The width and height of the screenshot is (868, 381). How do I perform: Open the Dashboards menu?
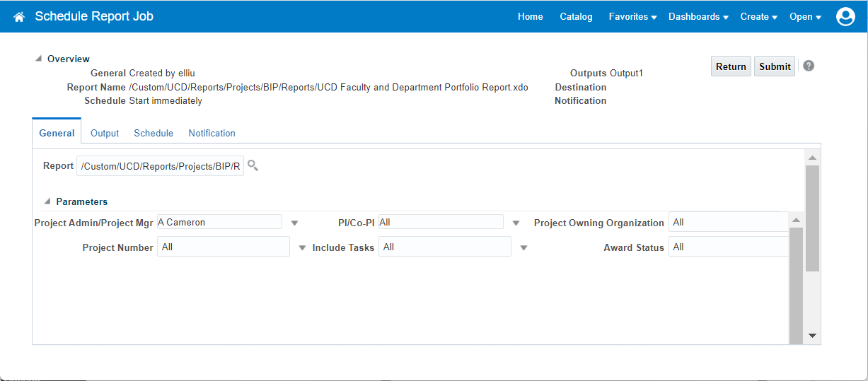point(698,17)
